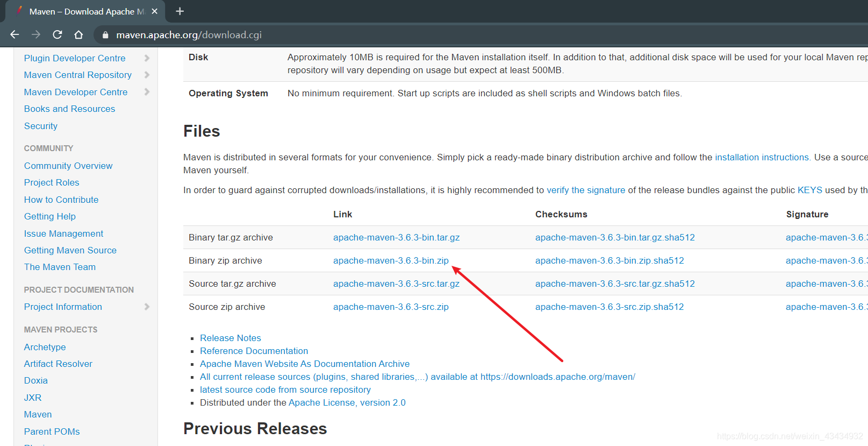The height and width of the screenshot is (446, 868).
Task: Open the public KEYS link
Action: pos(810,190)
